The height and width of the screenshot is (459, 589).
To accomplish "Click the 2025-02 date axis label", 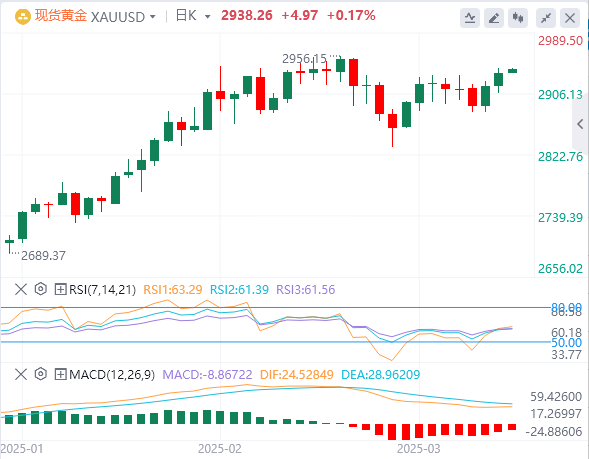I will coord(220,448).
